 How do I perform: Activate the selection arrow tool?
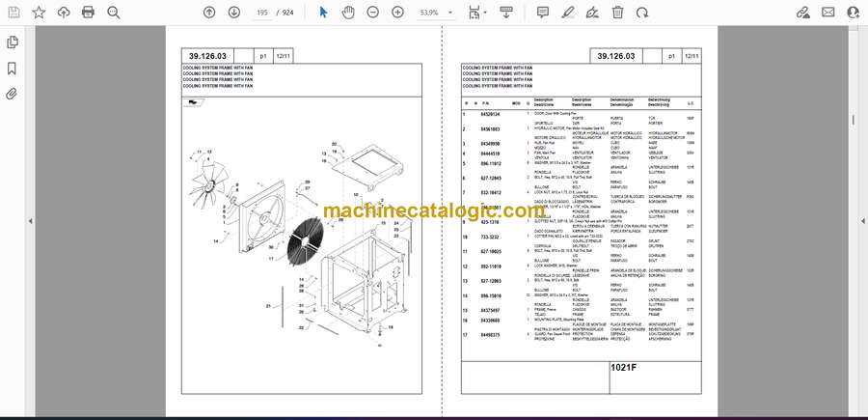coord(323,13)
